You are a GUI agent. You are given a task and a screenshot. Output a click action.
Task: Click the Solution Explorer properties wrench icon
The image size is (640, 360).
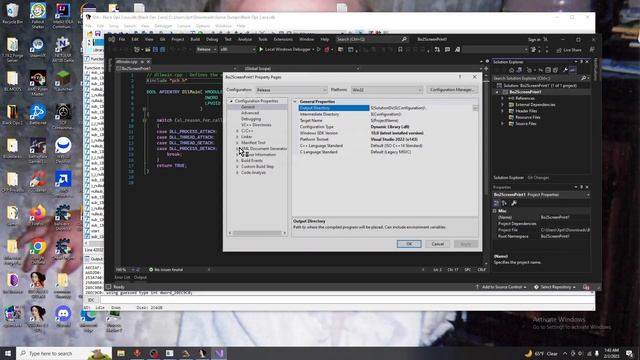(x=565, y=70)
